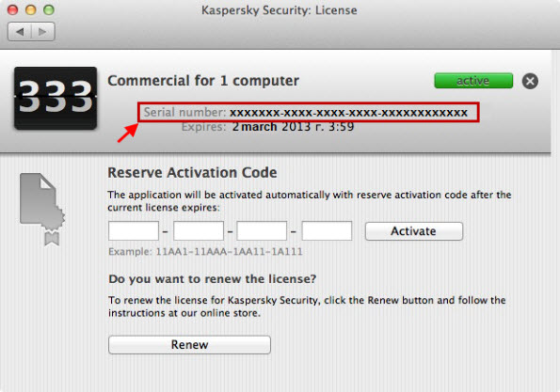Image resolution: width=560 pixels, height=392 pixels.
Task: Minimize window using the yellow button
Action: pyautogui.click(x=31, y=9)
